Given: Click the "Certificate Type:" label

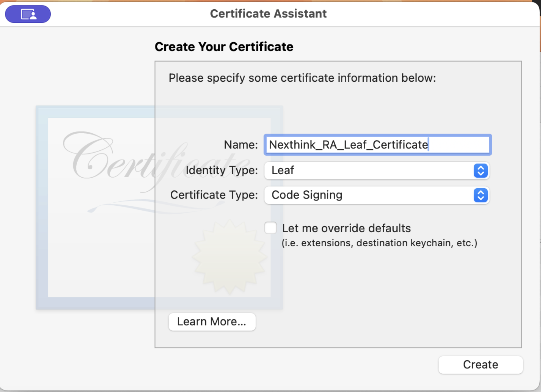Looking at the screenshot, I should [214, 195].
